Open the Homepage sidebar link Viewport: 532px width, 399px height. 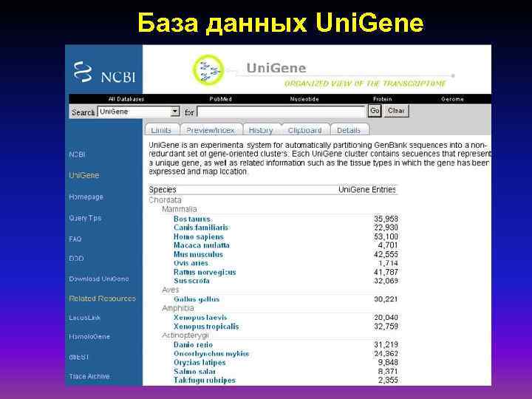point(86,197)
